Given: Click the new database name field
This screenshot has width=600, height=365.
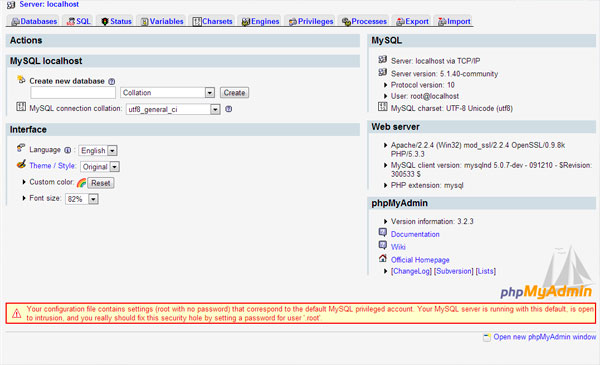Looking at the screenshot, I should [73, 93].
